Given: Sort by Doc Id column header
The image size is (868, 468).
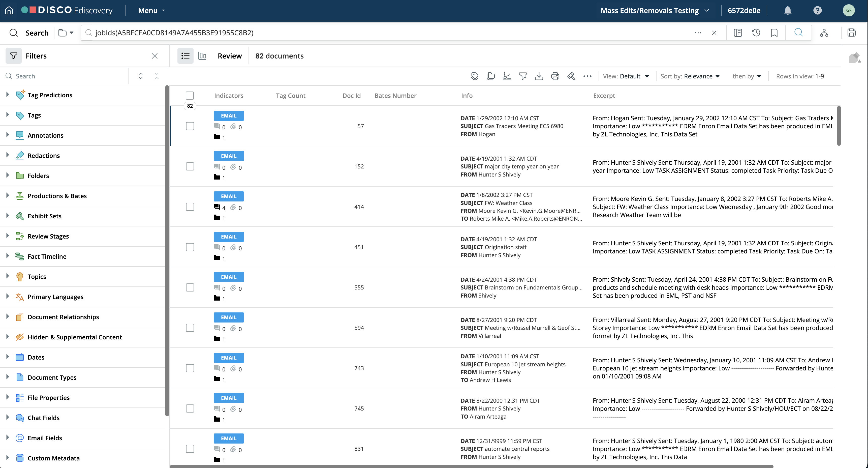Looking at the screenshot, I should pos(351,95).
